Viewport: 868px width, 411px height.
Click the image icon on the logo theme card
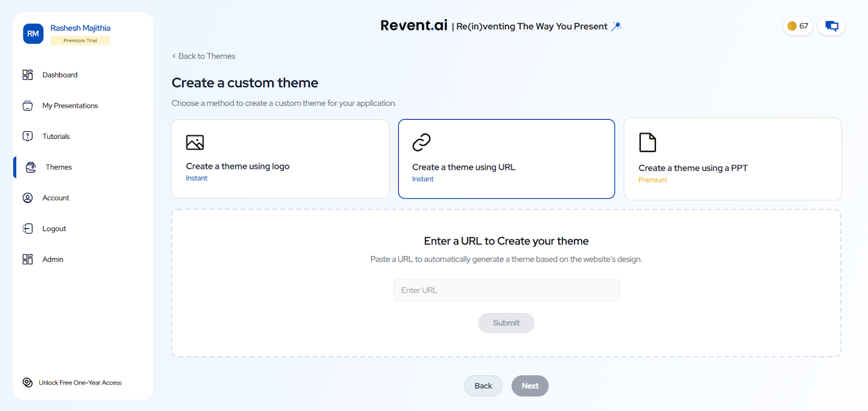pos(195,142)
